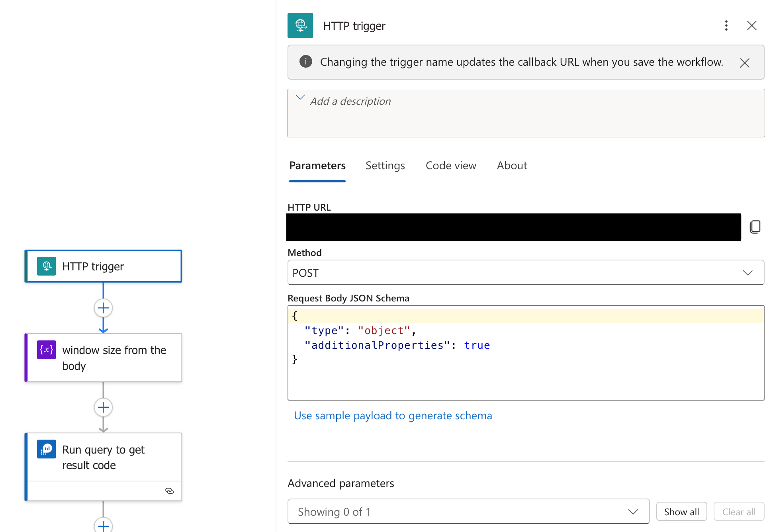The width and height of the screenshot is (767, 532).
Task: Collapse the description chevron
Action: pos(300,97)
